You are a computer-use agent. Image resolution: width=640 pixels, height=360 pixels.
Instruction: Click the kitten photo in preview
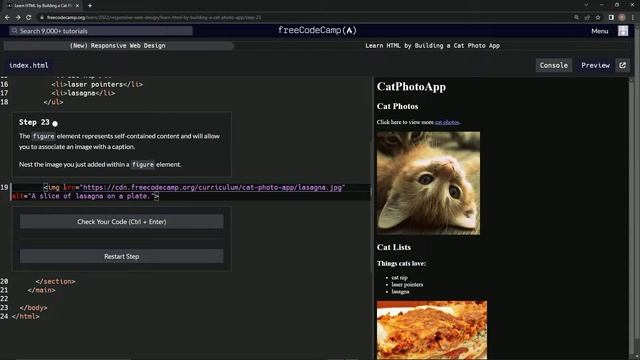(x=429, y=183)
